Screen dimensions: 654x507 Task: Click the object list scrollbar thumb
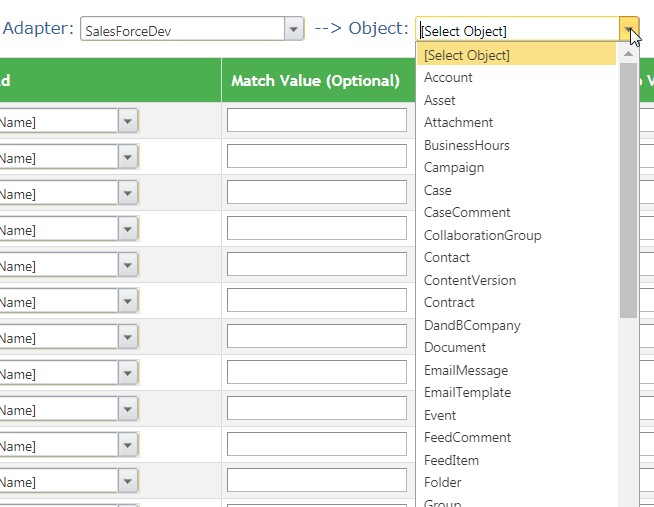point(628,190)
